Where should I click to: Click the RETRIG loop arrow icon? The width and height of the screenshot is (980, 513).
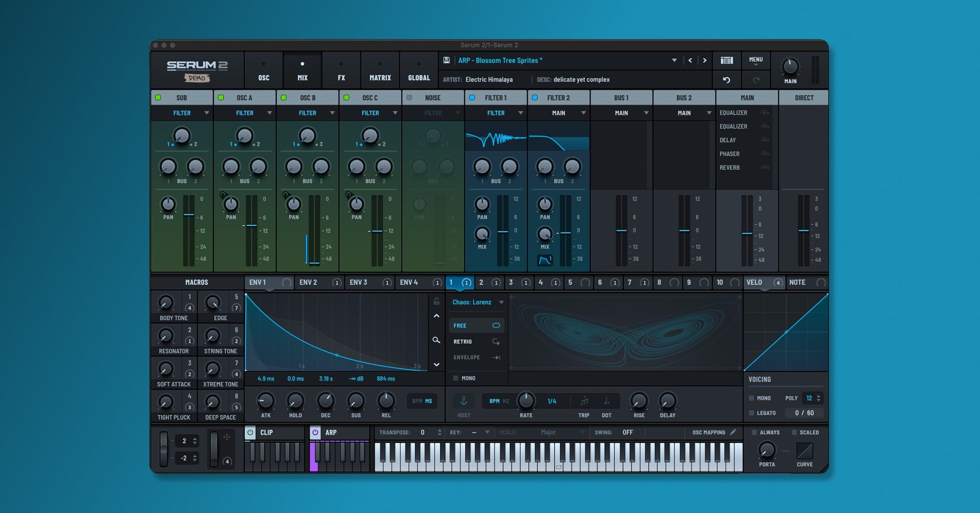(496, 342)
